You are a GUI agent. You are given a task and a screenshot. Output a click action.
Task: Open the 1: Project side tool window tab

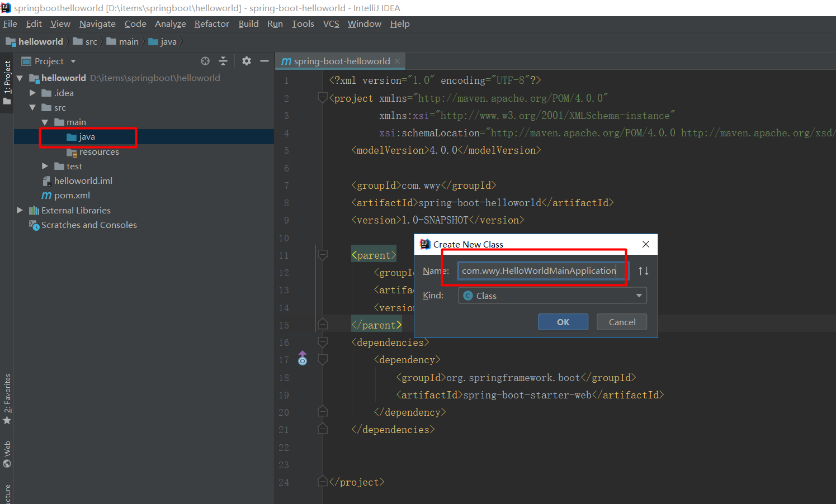7,82
